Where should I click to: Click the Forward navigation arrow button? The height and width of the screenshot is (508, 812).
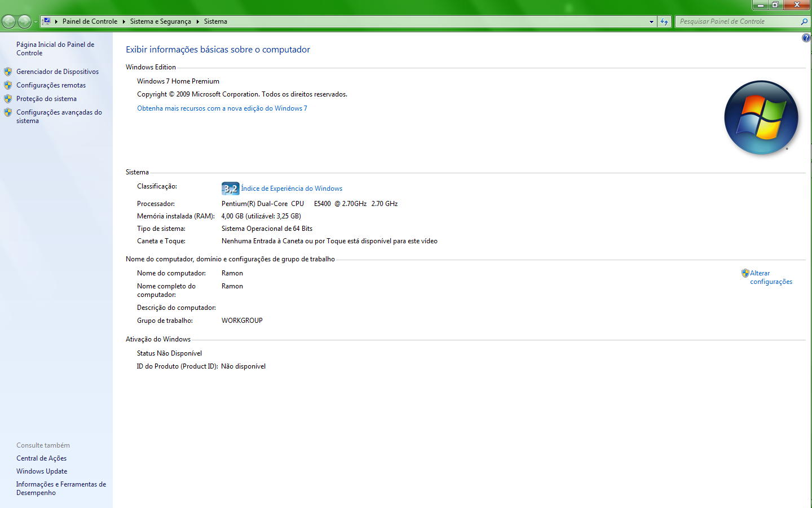(x=24, y=21)
